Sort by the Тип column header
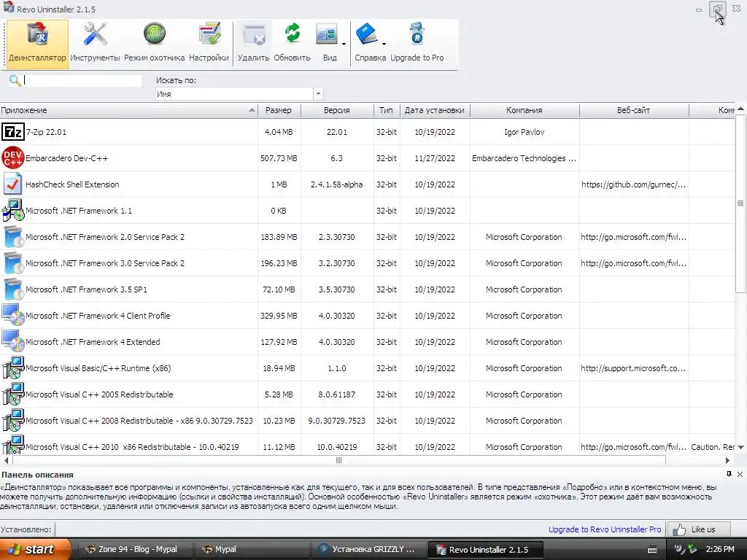This screenshot has height=560, width=747. [x=387, y=110]
